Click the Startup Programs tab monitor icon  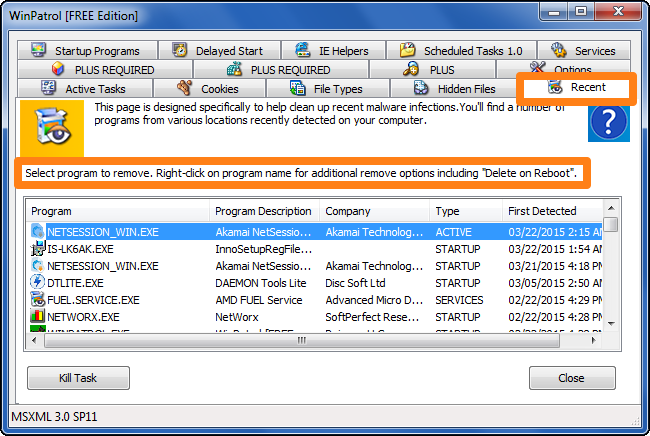click(39, 50)
